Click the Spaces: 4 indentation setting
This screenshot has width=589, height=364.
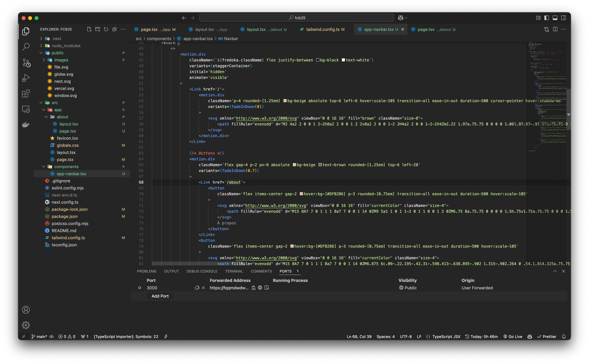(x=386, y=337)
